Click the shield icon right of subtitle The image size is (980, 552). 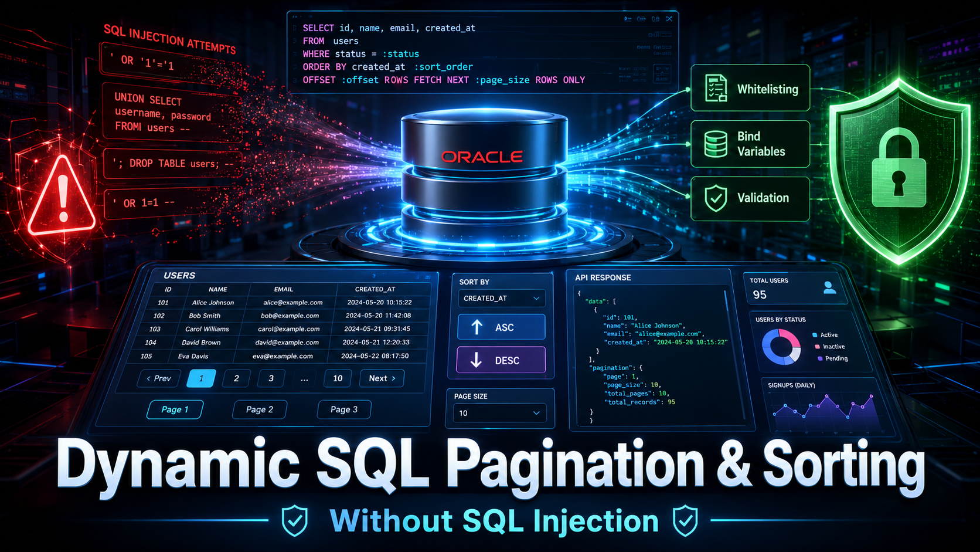click(685, 520)
